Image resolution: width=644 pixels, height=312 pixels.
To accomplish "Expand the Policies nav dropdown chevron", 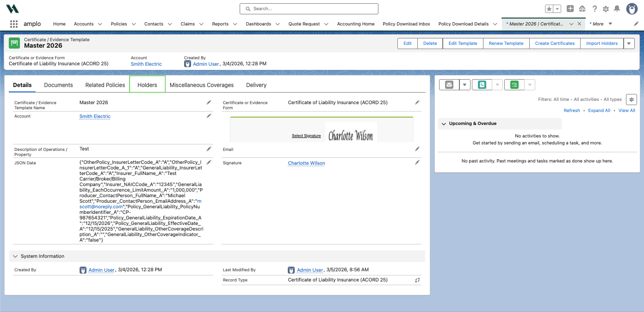I will tap(133, 24).
